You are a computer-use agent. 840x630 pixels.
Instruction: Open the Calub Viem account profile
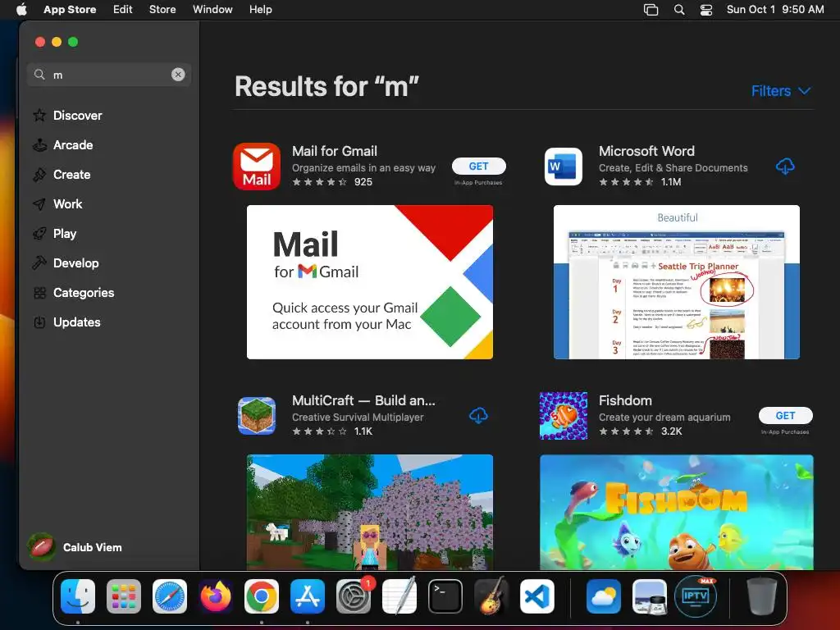coord(75,547)
